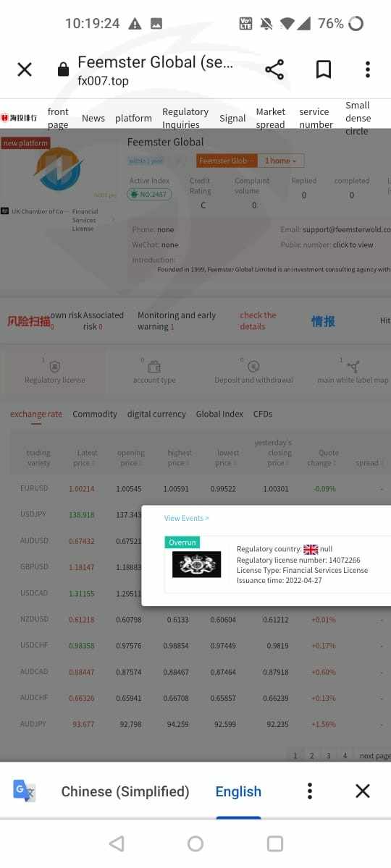Open the three-dot browser menu
Screen dimensions: 391x868
pyautogui.click(x=368, y=69)
